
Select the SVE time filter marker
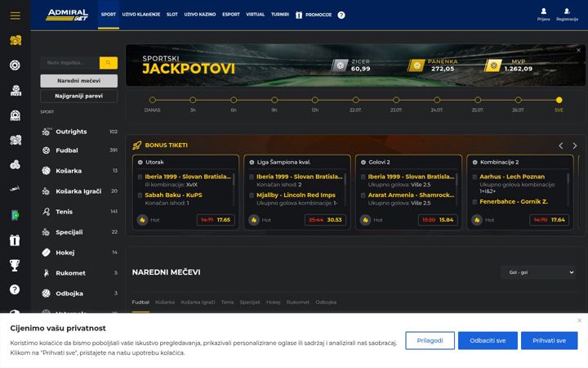pyautogui.click(x=559, y=100)
